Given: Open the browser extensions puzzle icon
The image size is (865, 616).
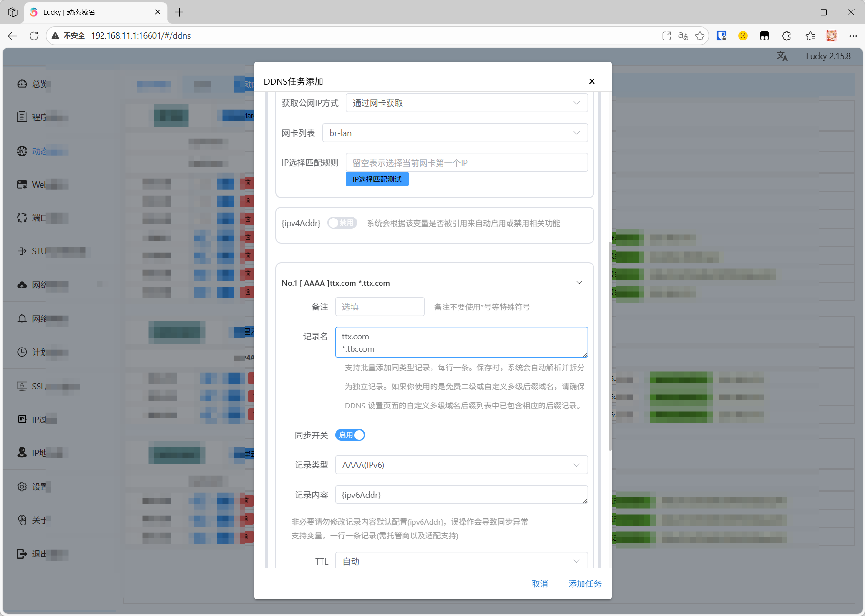Looking at the screenshot, I should point(786,36).
